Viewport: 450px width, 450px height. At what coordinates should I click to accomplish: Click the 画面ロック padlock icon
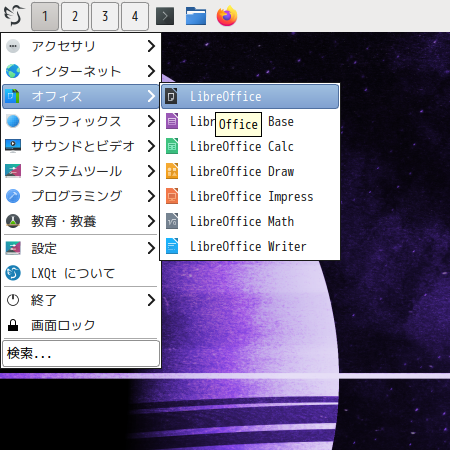pyautogui.click(x=13, y=325)
